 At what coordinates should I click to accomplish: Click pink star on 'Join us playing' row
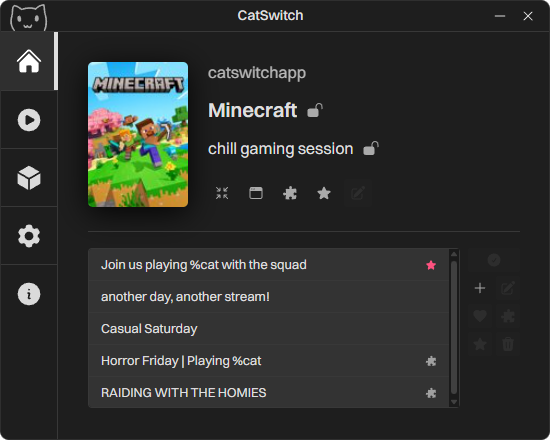tap(431, 265)
